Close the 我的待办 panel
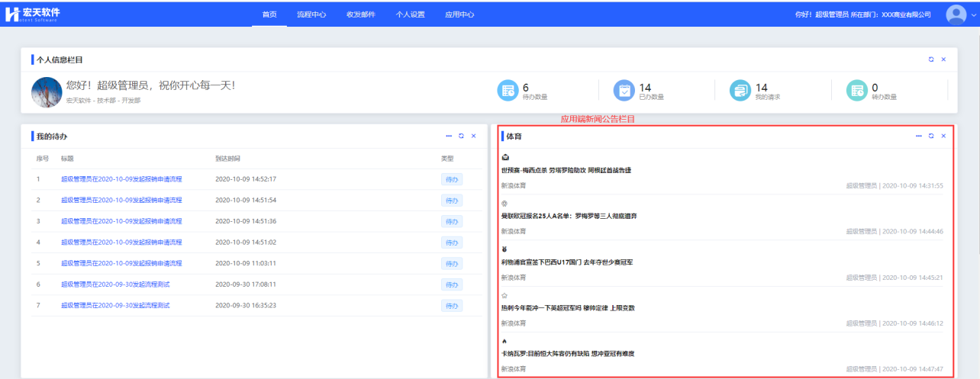 [x=473, y=136]
